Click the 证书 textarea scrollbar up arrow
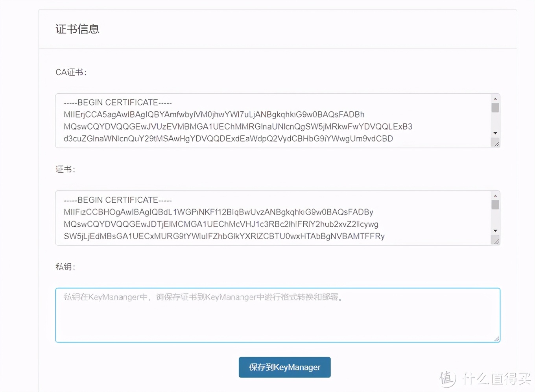Image resolution: width=535 pixels, height=392 pixels. coord(495,196)
